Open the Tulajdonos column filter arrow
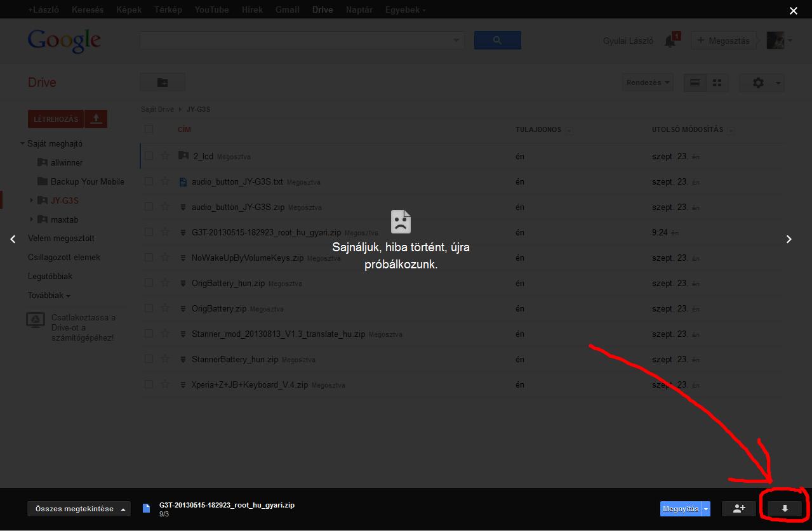The width and height of the screenshot is (812, 531). click(x=569, y=130)
